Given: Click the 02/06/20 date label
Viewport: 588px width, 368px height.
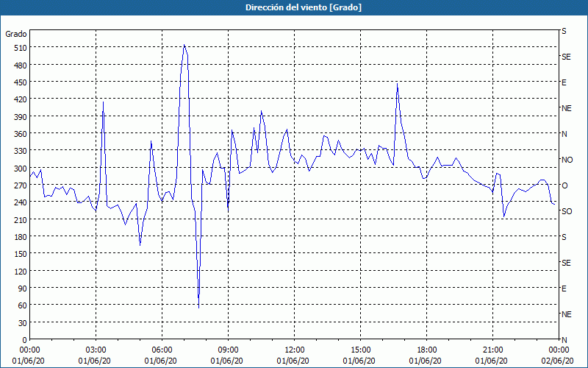Looking at the screenshot, I should coord(557,361).
